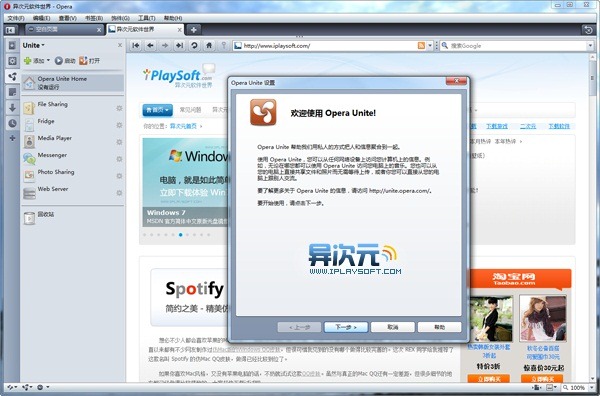Go to the home page
600x396 pixels.
pyautogui.click(x=209, y=46)
